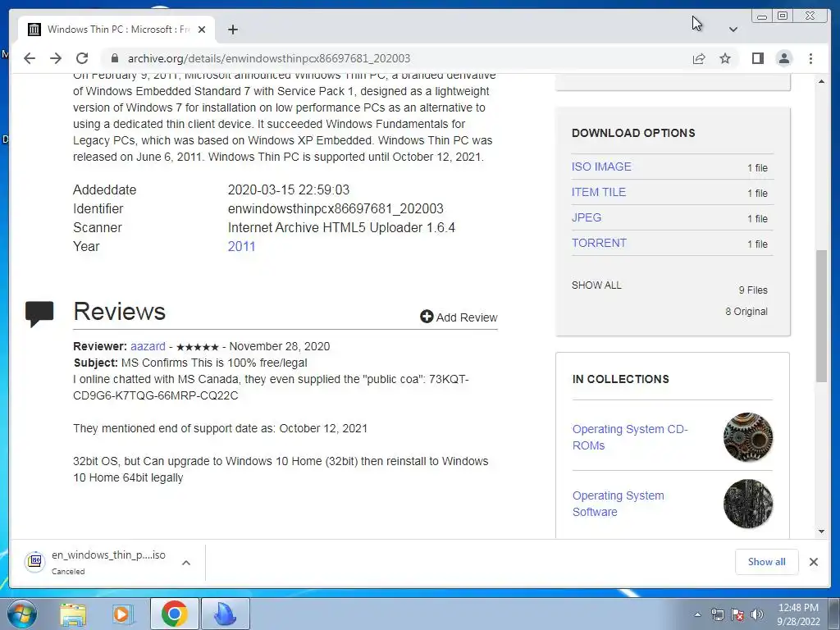
Task: Expand options for canceled ISO download
Action: coord(186,563)
